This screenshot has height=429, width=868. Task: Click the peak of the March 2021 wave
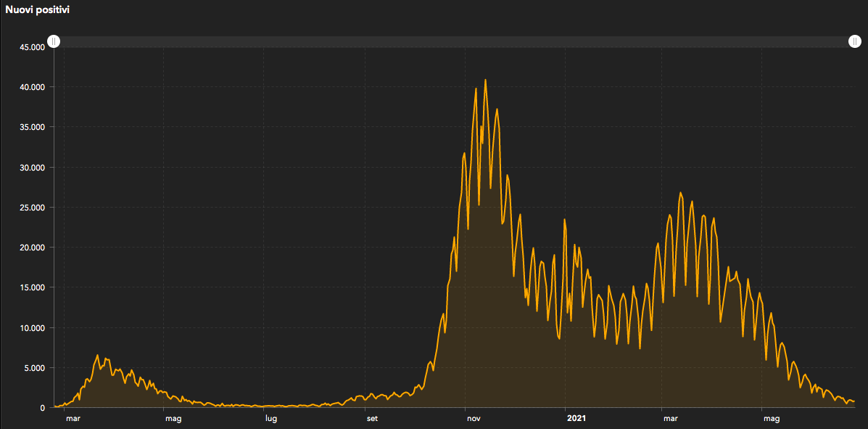(680, 192)
